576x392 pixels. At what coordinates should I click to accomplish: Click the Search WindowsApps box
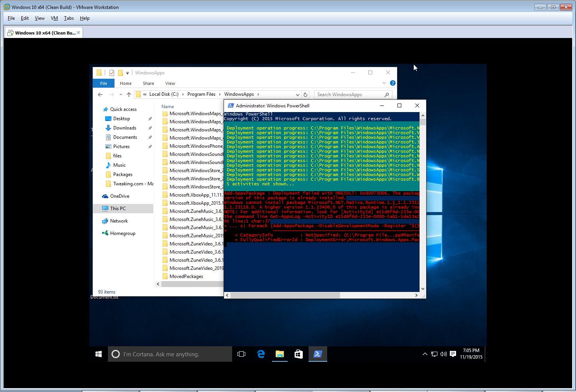(349, 95)
